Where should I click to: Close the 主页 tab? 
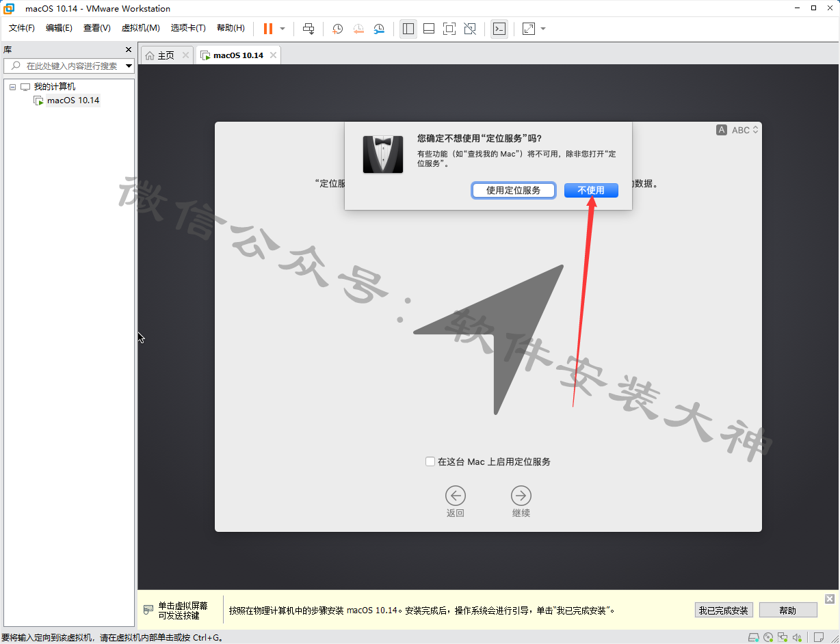185,55
